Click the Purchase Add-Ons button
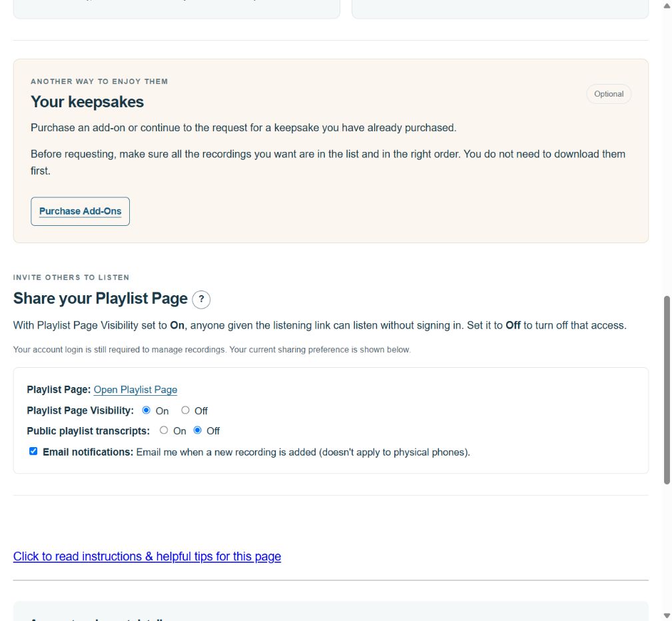Viewport: 672px width, 621px height. click(x=80, y=211)
